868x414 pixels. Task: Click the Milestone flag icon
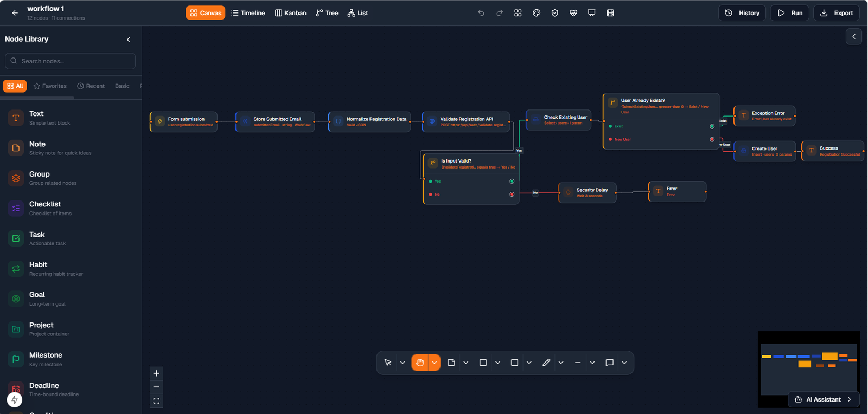point(16,359)
